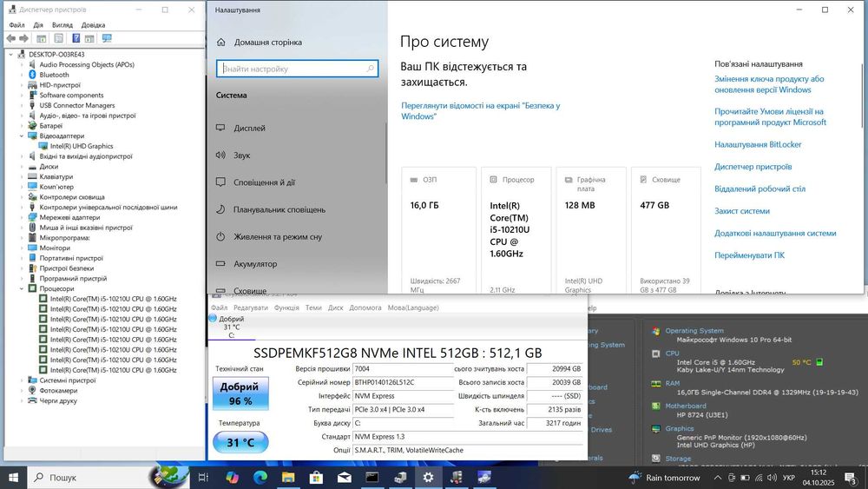Open Microsoft Edge from taskbar

260,478
